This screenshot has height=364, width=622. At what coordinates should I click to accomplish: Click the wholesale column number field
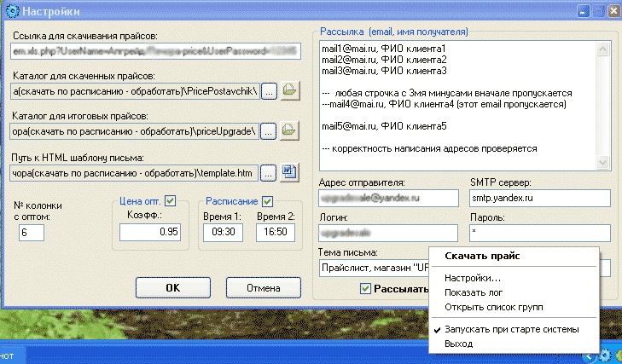32,233
